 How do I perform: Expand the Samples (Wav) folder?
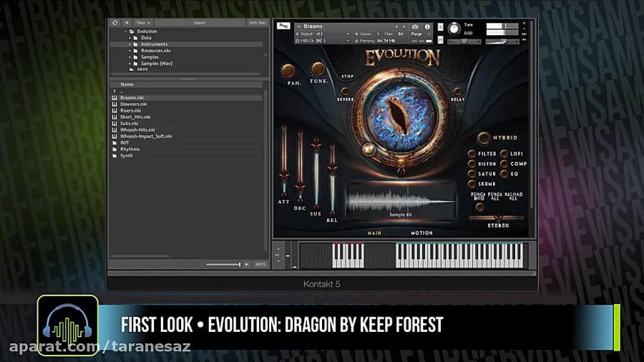130,64
